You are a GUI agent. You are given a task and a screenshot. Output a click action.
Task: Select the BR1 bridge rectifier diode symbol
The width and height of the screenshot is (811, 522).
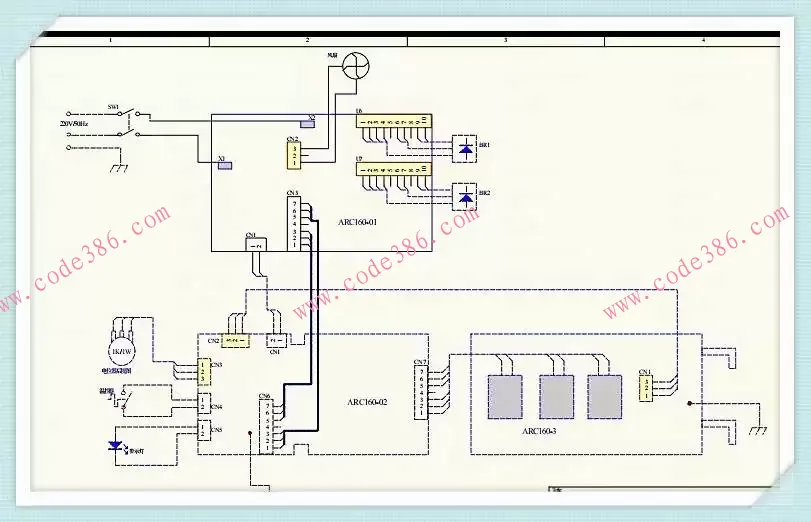pyautogui.click(x=464, y=148)
